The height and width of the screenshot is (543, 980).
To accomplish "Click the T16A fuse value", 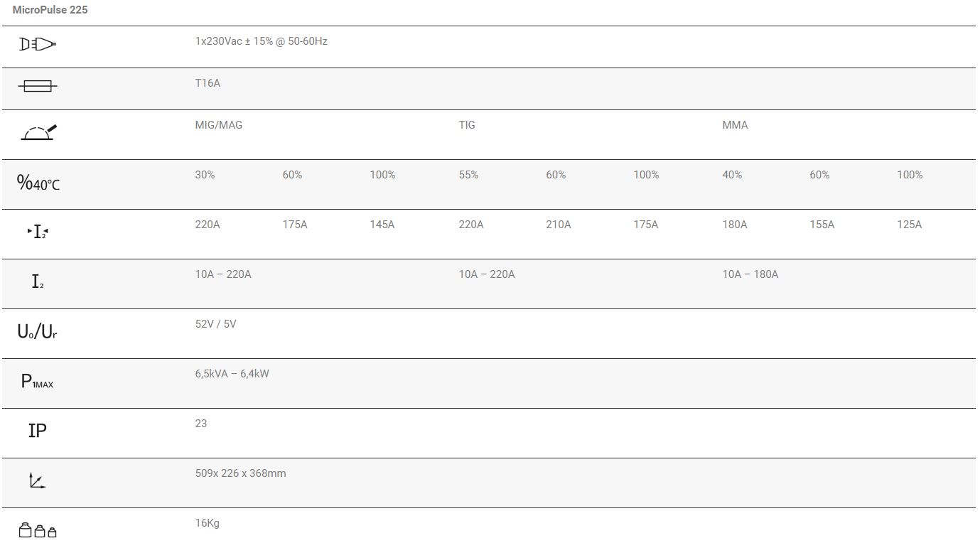I will coord(208,83).
